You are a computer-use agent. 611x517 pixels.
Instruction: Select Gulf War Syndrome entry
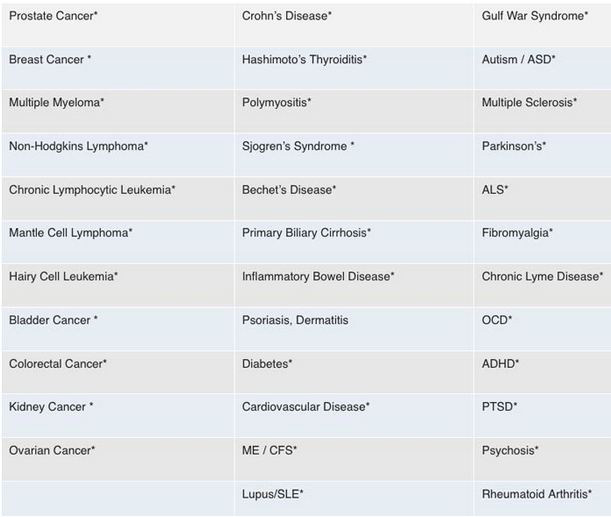coord(535,16)
